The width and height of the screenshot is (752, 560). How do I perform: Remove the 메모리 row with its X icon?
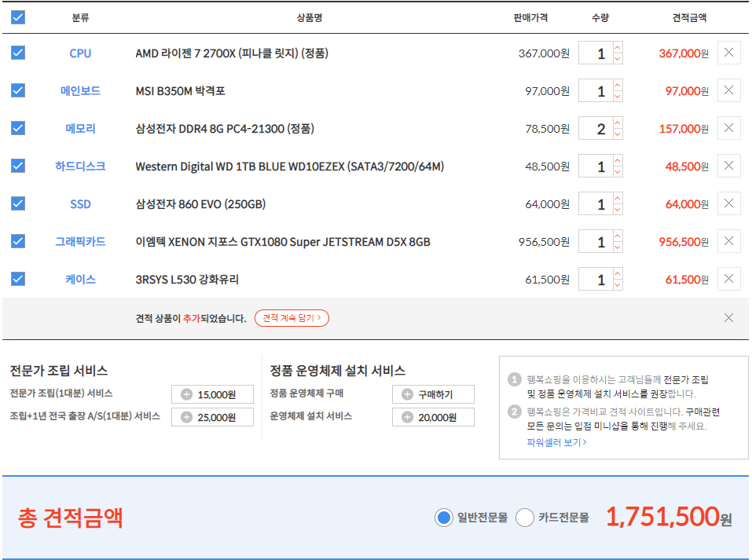point(728,128)
